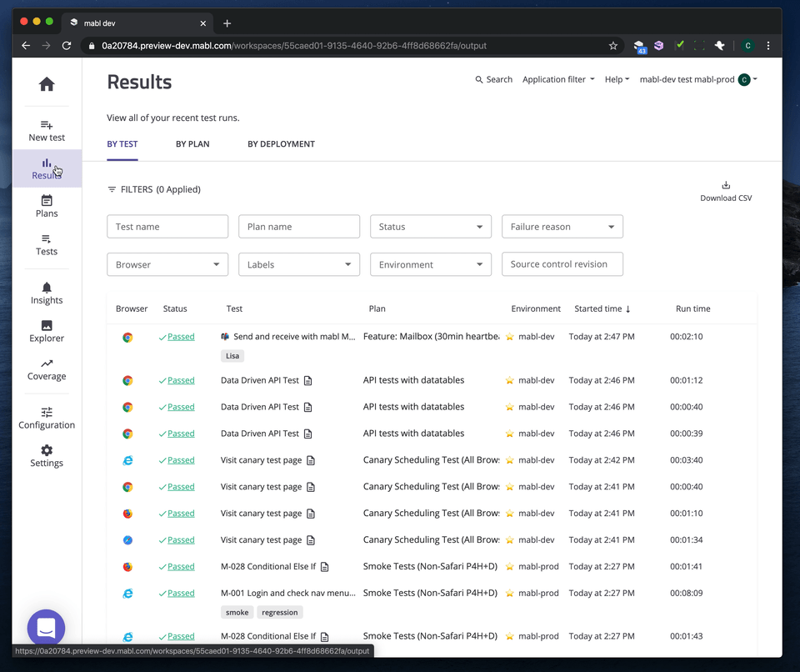
Task: Open the mabl-dev test mabl-prod account menu
Action: pos(698,80)
